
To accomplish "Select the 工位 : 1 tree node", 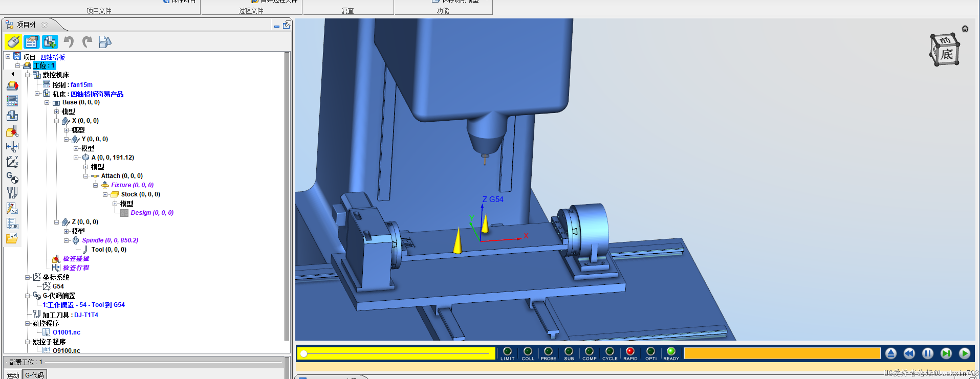I will click(44, 65).
